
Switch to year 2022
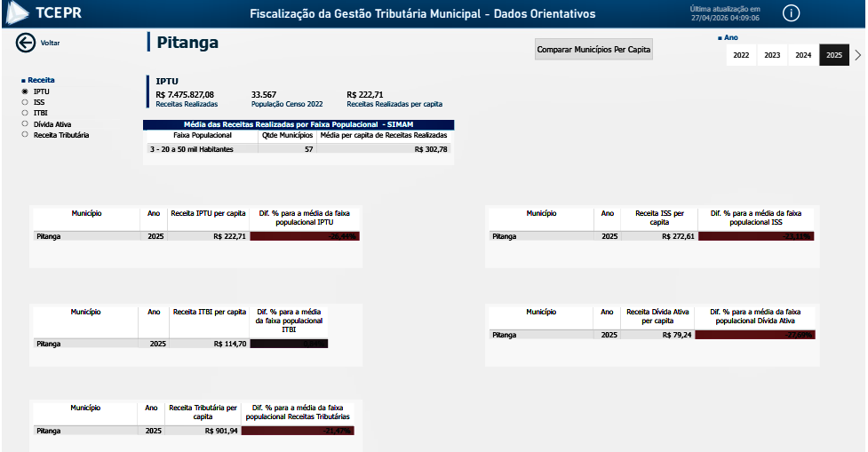click(741, 55)
